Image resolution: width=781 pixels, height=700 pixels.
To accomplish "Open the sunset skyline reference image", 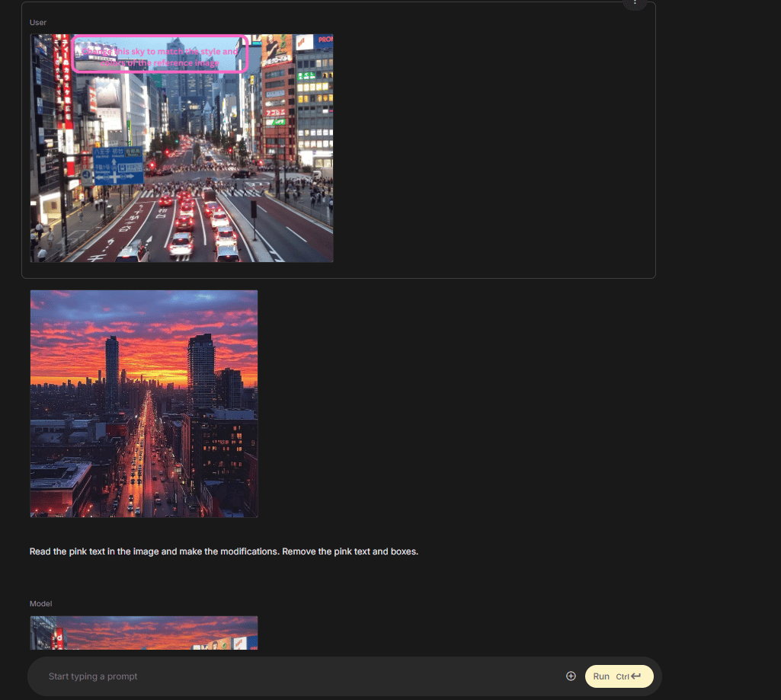I will point(144,404).
